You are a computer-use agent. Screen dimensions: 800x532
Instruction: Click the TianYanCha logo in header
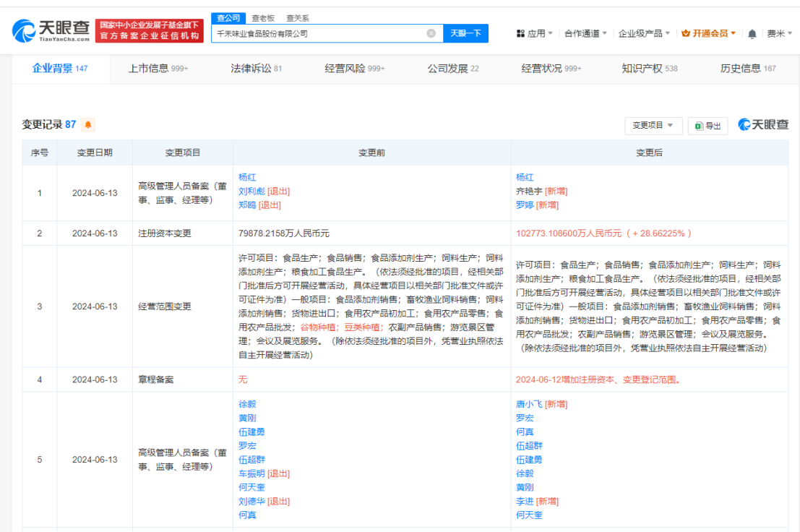click(51, 30)
